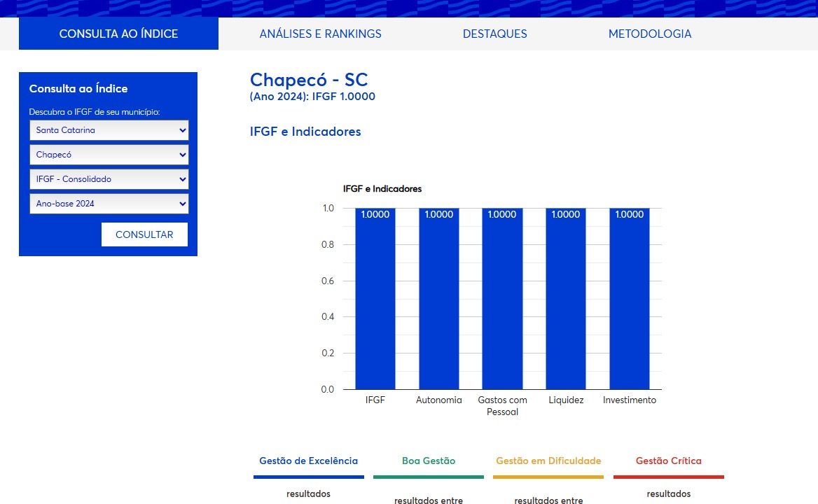Click the blue Gestão de Excelência color bar
Image resolution: width=818 pixels, height=504 pixels.
309,477
